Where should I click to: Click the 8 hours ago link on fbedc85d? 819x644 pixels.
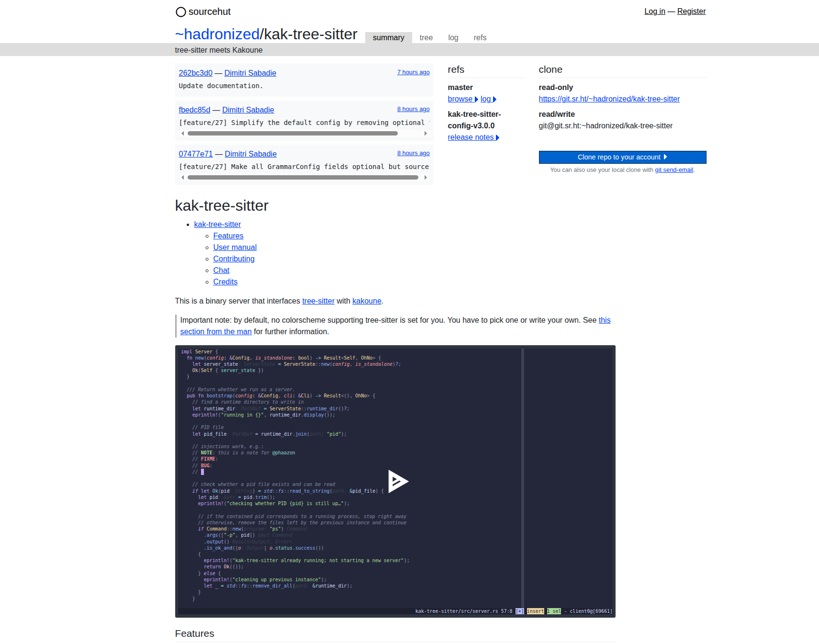413,109
